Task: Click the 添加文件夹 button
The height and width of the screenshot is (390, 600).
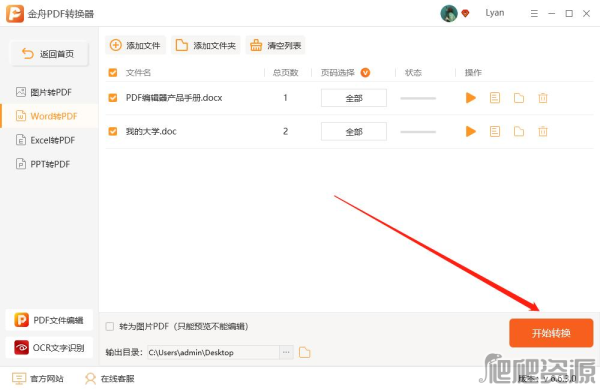Action: pos(205,46)
